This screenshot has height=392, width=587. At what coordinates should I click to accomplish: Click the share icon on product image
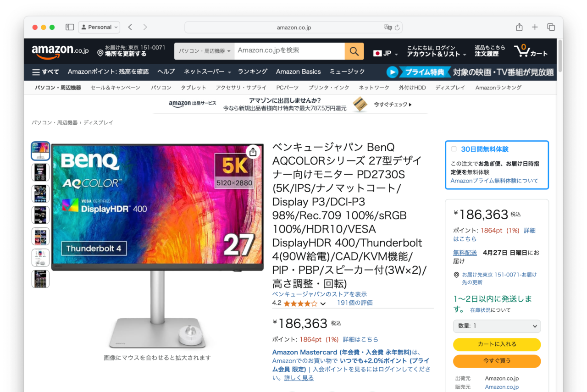253,152
